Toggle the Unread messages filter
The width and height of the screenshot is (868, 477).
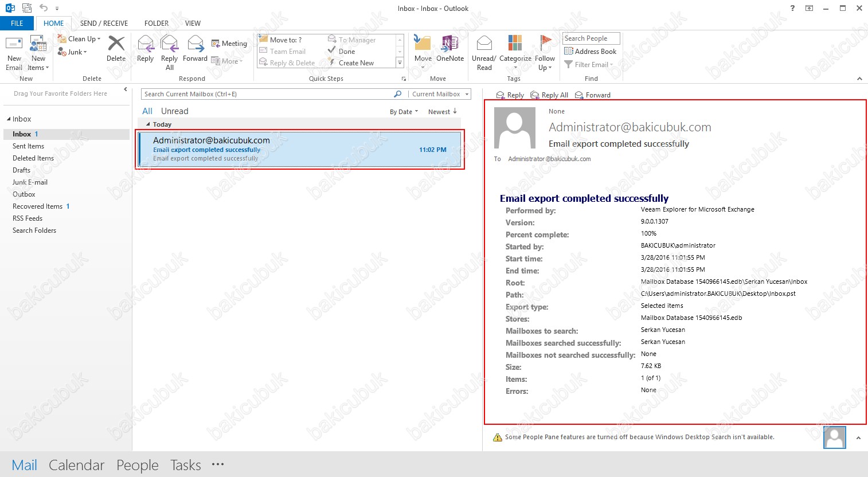tap(174, 111)
